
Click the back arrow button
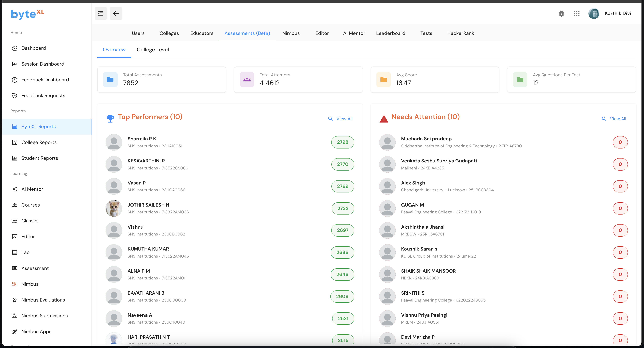click(x=116, y=13)
